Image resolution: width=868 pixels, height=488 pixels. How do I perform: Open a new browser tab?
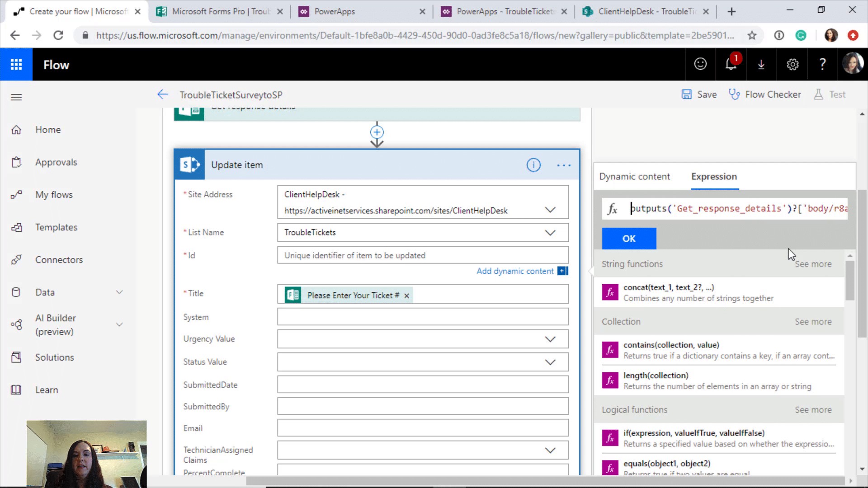tap(731, 12)
